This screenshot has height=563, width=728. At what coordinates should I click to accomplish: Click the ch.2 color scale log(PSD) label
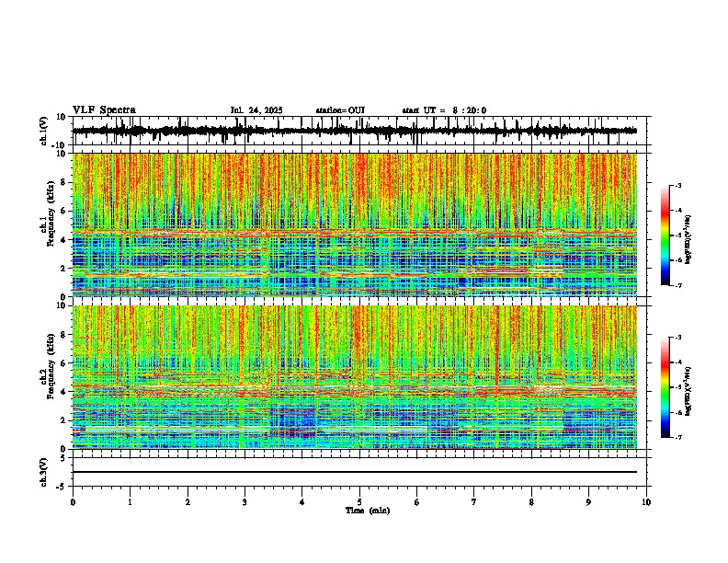click(x=688, y=391)
